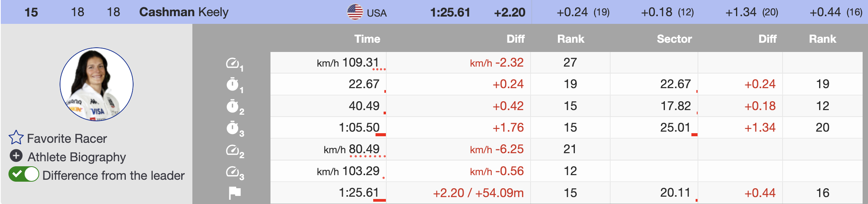Click the Sector column header
The height and width of the screenshot is (204, 868).
674,39
